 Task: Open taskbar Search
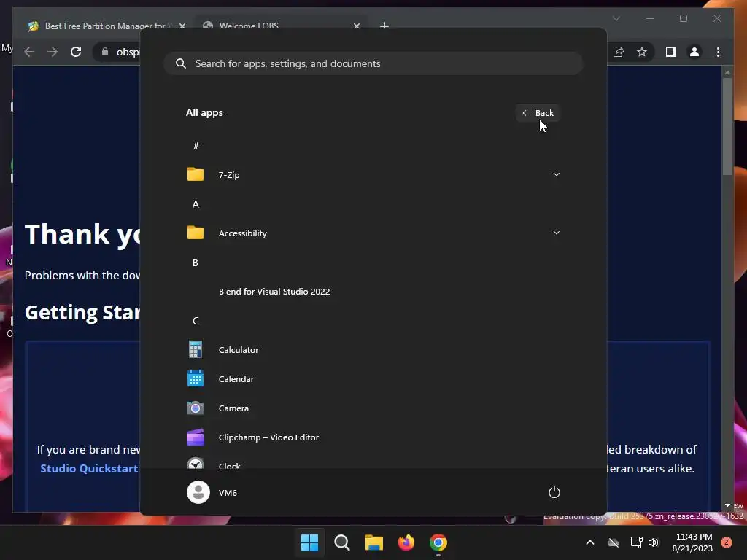point(341,542)
